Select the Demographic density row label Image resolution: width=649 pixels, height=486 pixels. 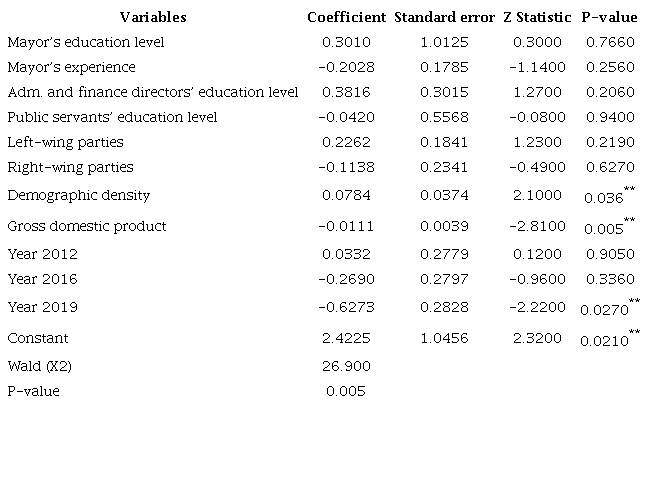pos(79,195)
